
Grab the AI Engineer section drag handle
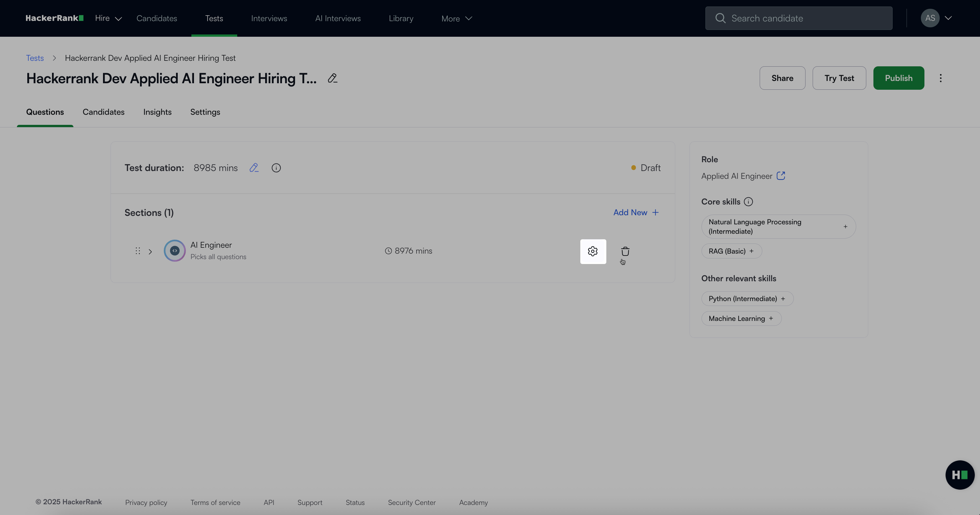[138, 251]
